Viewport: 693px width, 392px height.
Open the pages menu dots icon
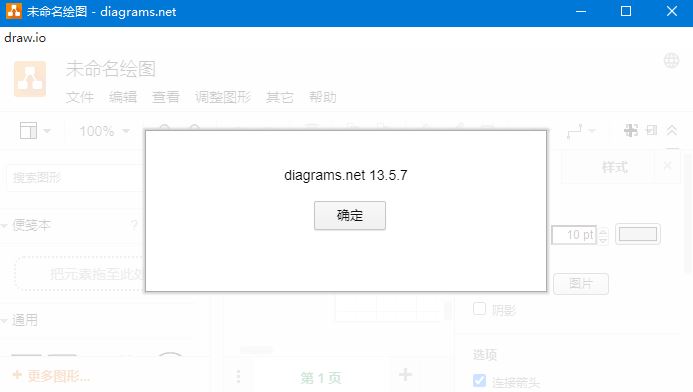239,377
